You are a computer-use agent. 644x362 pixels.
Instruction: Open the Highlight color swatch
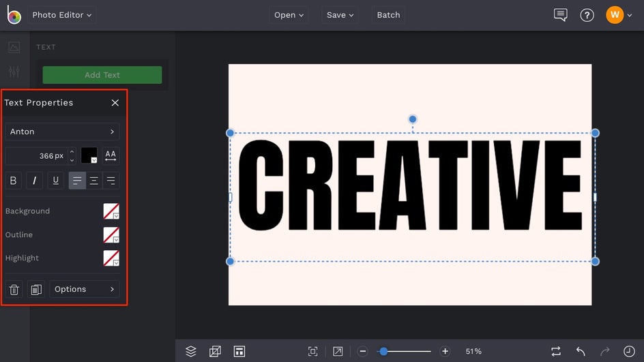pos(111,258)
